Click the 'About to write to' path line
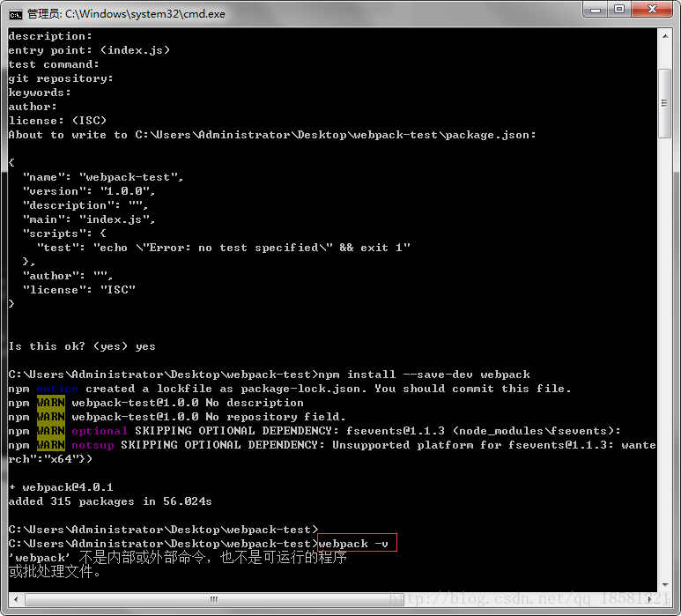Image resolution: width=681 pixels, height=616 pixels. coord(272,135)
